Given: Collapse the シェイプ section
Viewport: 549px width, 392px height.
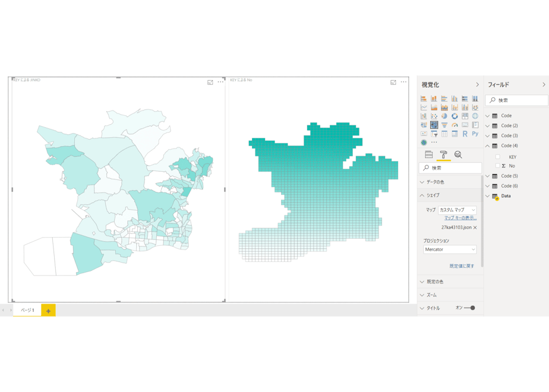Looking at the screenshot, I should (x=450, y=195).
